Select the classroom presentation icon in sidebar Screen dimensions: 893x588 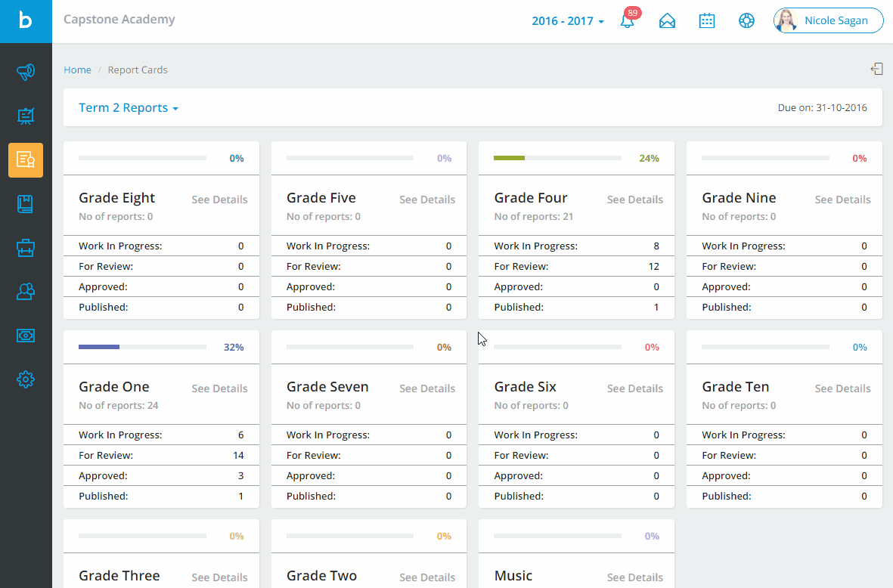26,116
